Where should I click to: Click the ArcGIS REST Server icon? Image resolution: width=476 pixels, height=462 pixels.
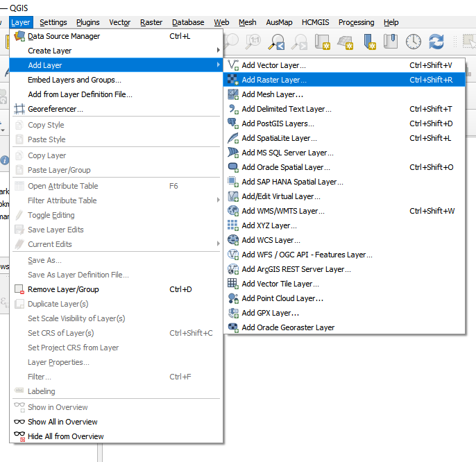click(233, 269)
